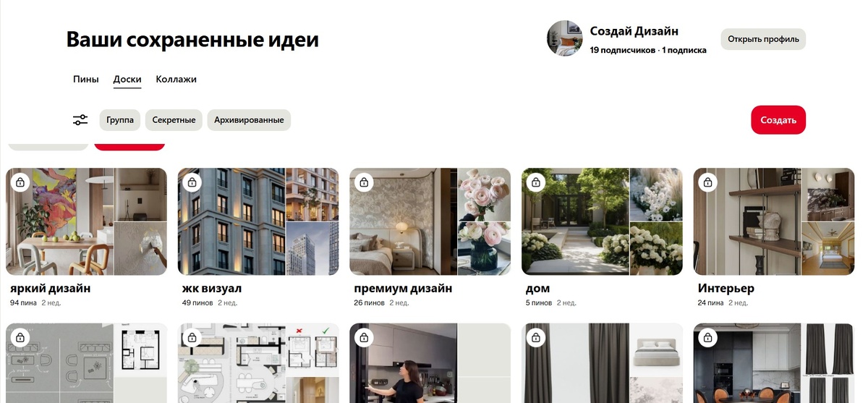Click lock icon on Интерьер board

point(707,182)
